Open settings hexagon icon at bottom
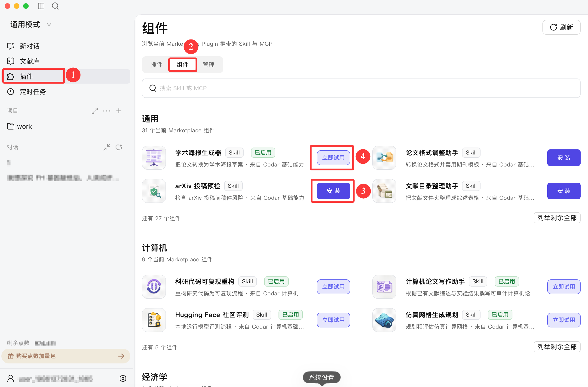Image resolution: width=588 pixels, height=387 pixels. click(123, 378)
